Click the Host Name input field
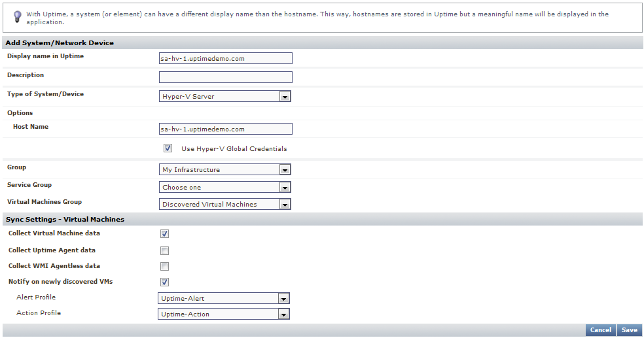This screenshot has width=644, height=338. pos(225,129)
